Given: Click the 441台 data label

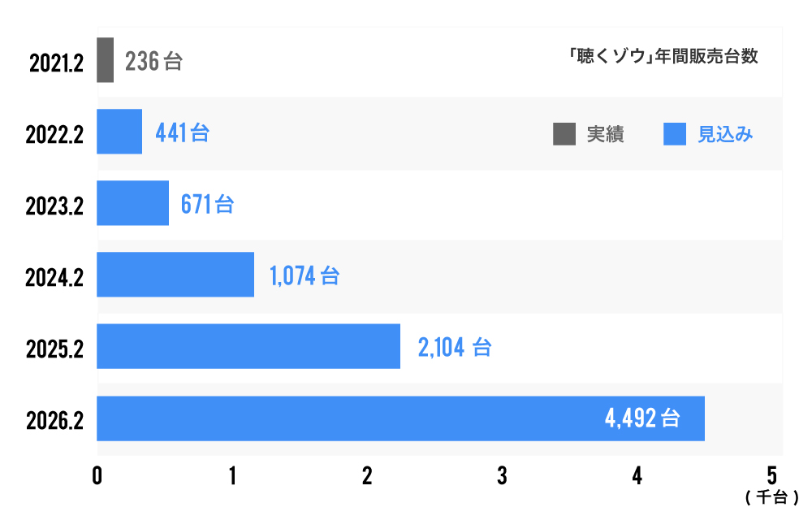Looking at the screenshot, I should 182,133.
